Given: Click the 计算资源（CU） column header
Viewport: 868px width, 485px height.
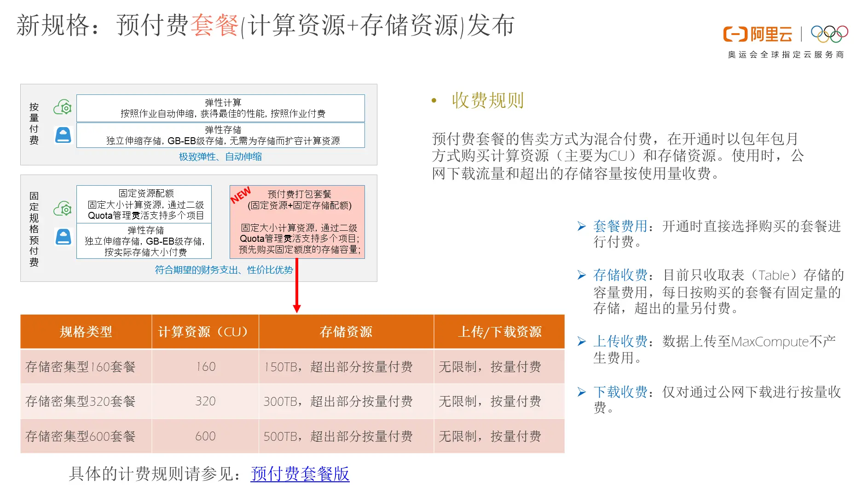Looking at the screenshot, I should [x=205, y=332].
